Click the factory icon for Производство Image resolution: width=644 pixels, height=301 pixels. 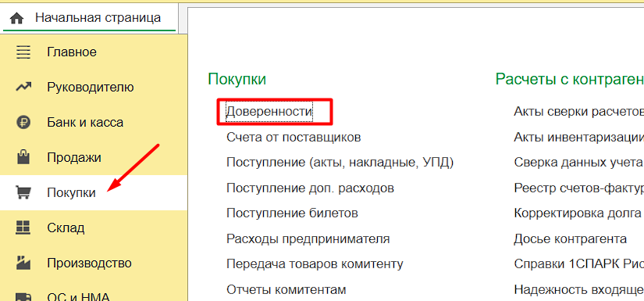(23, 263)
